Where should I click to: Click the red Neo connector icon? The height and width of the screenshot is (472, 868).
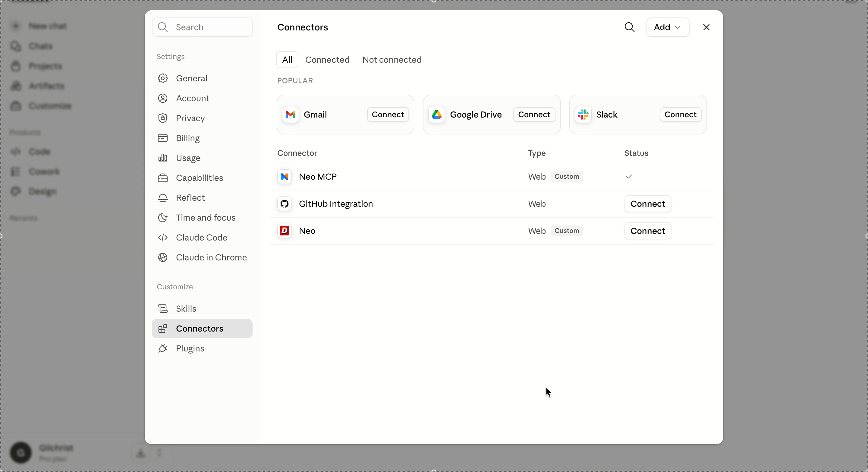point(285,231)
